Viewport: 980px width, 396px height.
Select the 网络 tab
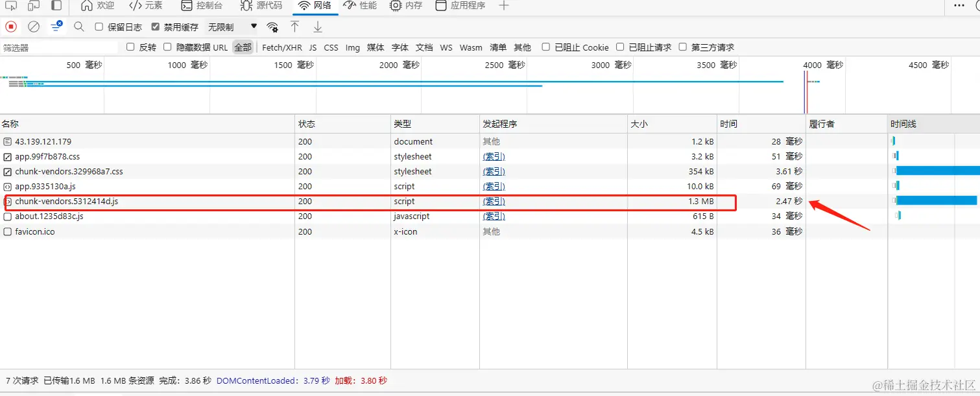click(315, 6)
